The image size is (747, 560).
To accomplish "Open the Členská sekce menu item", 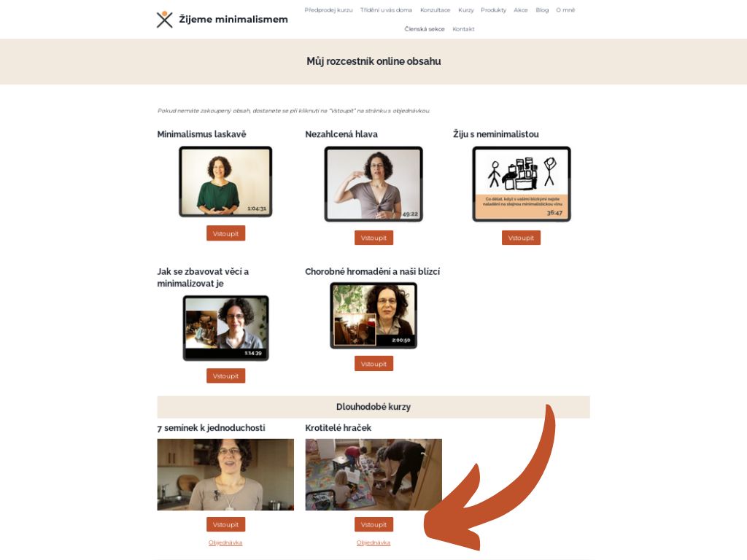I will 425,29.
